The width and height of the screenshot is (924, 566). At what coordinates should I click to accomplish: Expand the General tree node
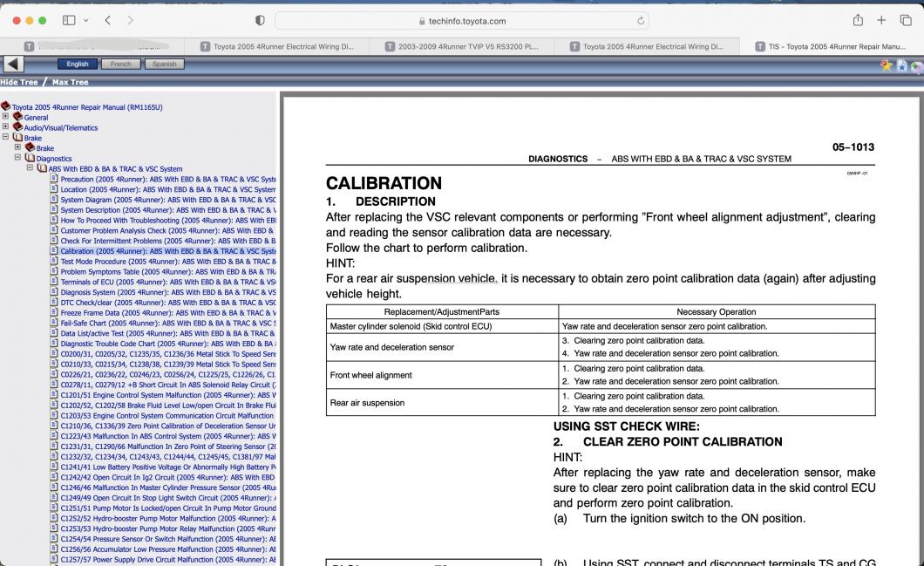[5, 117]
